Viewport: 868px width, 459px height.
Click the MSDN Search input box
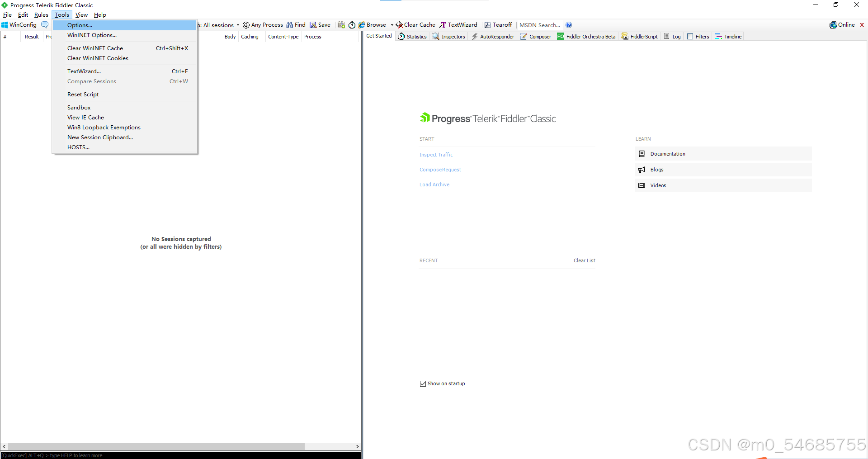[x=540, y=25]
